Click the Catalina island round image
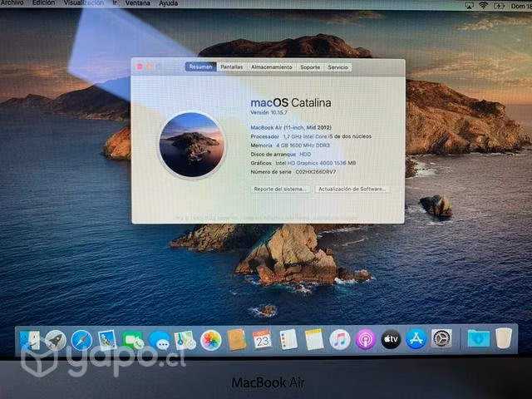The width and height of the screenshot is (532, 399). tap(192, 145)
